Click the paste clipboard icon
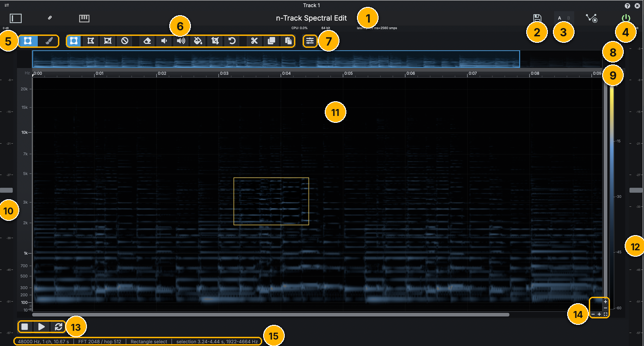Image resolution: width=644 pixels, height=346 pixels. [288, 41]
